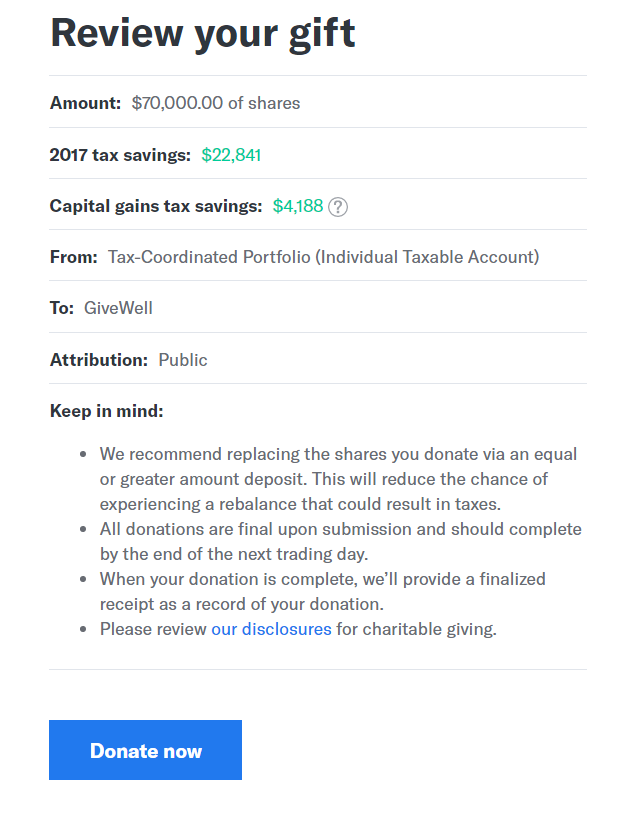Click the Amount label
636x815 pixels.
coord(85,103)
